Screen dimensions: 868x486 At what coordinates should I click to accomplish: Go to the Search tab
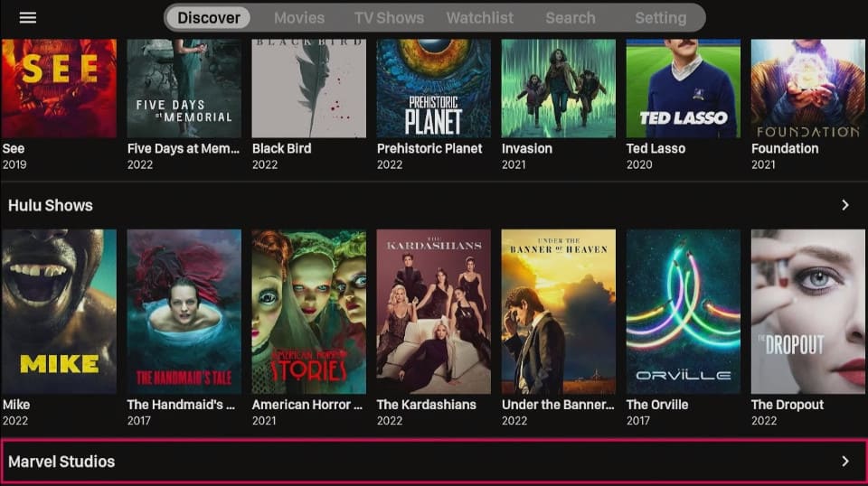pyautogui.click(x=571, y=18)
